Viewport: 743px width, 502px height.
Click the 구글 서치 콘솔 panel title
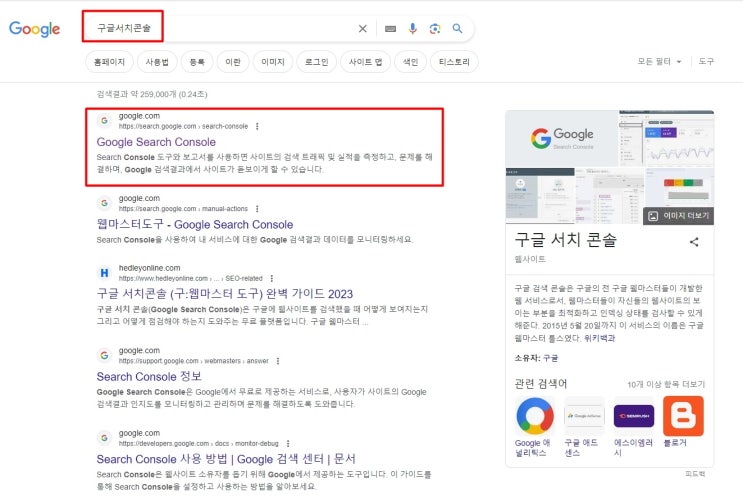pyautogui.click(x=566, y=239)
